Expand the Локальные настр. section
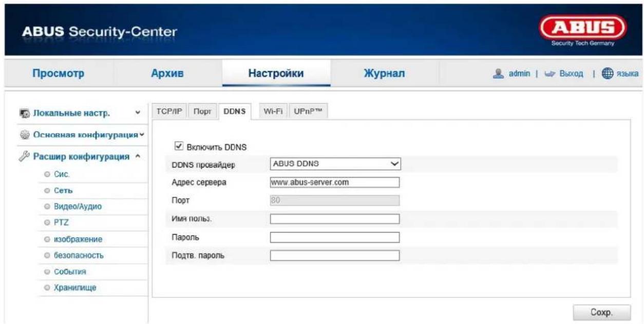The height and width of the screenshot is (324, 644). 137,113
